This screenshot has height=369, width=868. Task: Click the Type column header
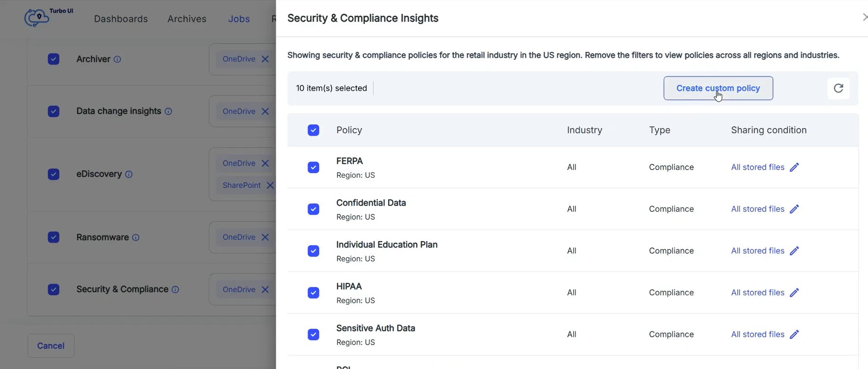coord(660,130)
